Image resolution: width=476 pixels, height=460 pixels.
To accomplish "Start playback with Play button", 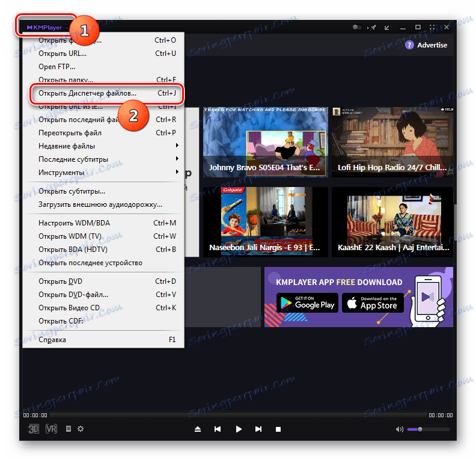I will click(x=239, y=429).
